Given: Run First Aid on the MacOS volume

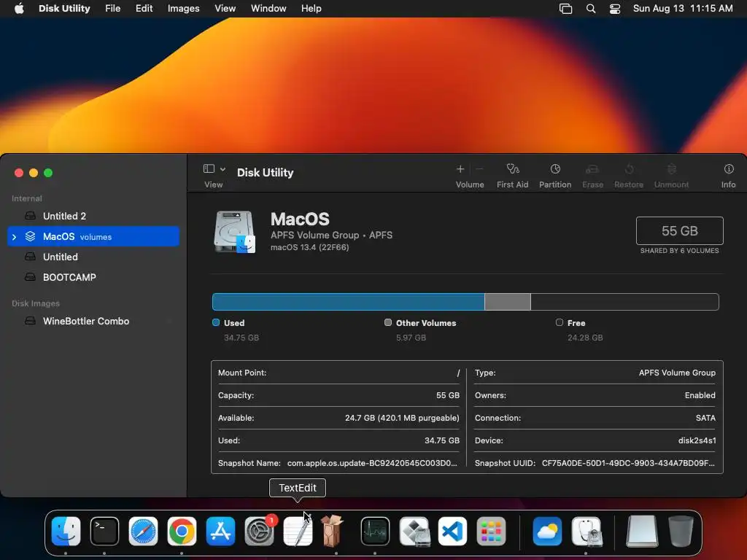Looking at the screenshot, I should tap(513, 169).
